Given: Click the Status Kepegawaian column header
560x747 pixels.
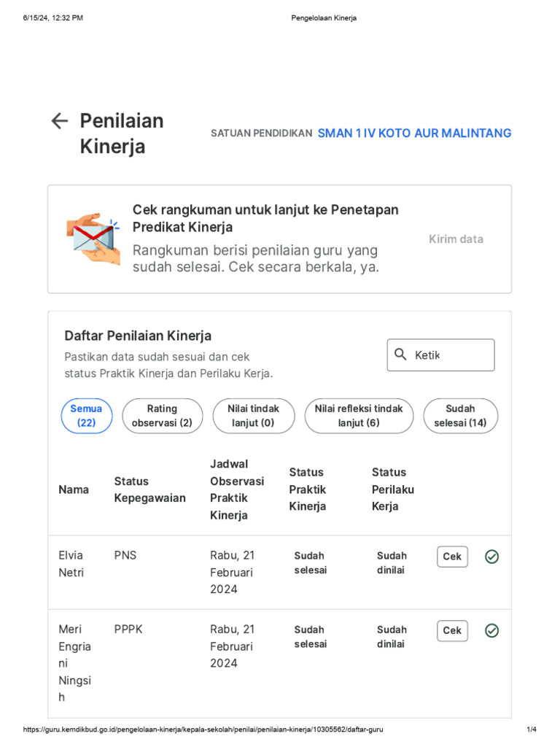Looking at the screenshot, I should pyautogui.click(x=149, y=489).
